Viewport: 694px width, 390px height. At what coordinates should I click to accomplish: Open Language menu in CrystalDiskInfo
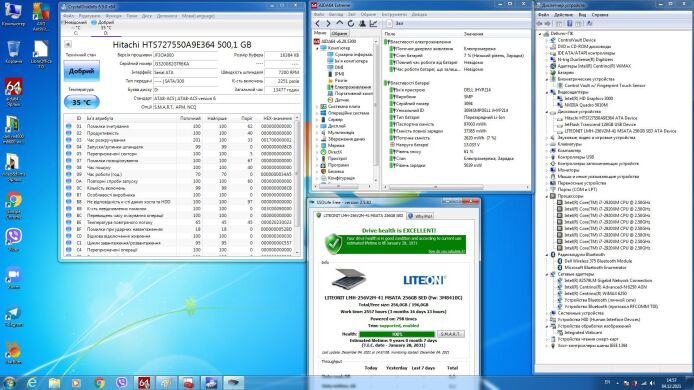(198, 16)
